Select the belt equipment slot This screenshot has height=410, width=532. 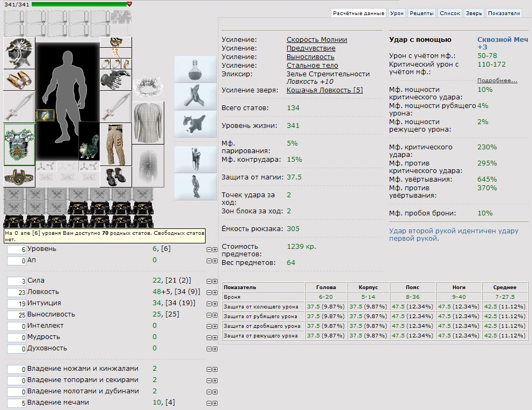(19, 177)
